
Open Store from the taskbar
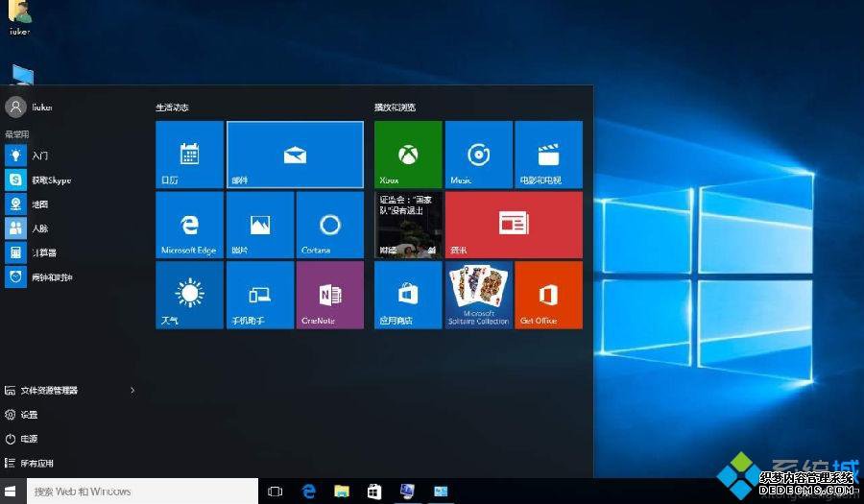point(374,491)
